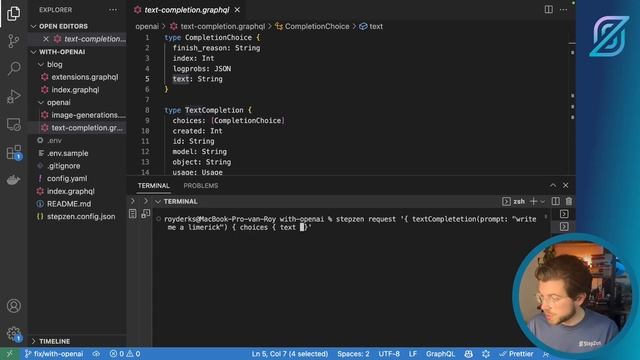Select the zsh terminal instance
The height and width of the screenshot is (360, 640).
[x=513, y=201]
